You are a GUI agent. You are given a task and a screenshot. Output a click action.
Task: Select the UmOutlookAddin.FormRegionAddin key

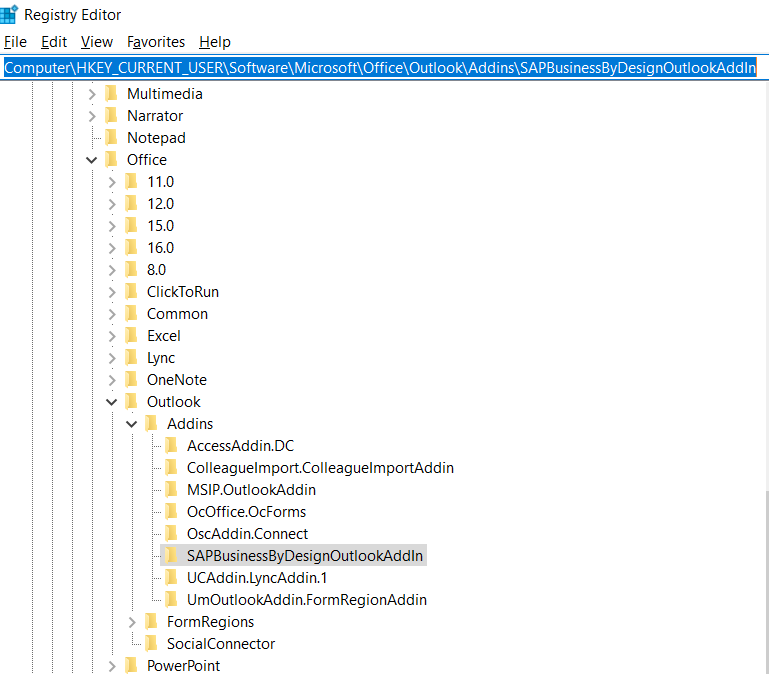coord(307,600)
